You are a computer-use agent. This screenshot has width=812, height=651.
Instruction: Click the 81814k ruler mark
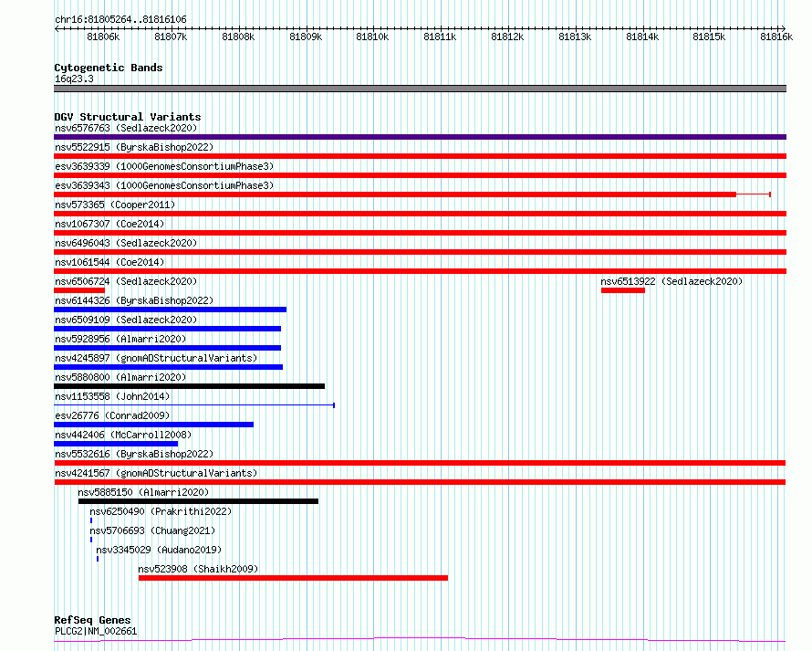click(x=642, y=37)
